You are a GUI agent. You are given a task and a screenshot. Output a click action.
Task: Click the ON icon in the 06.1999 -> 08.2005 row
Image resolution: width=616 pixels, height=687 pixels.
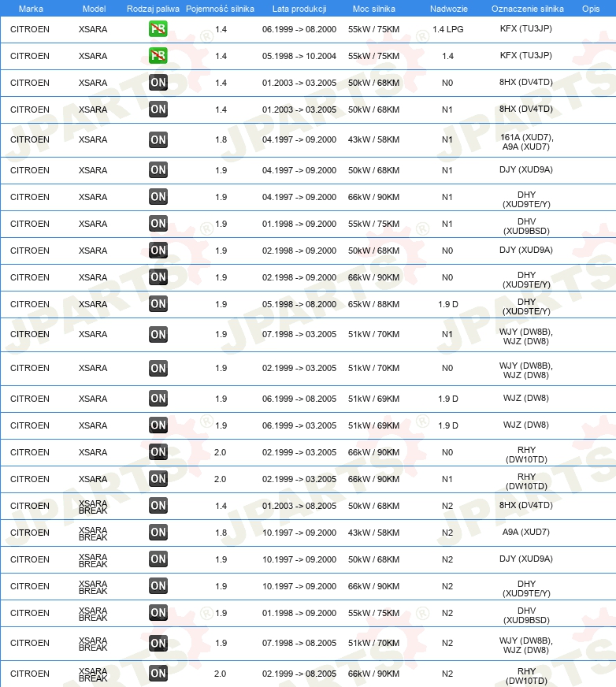click(158, 399)
